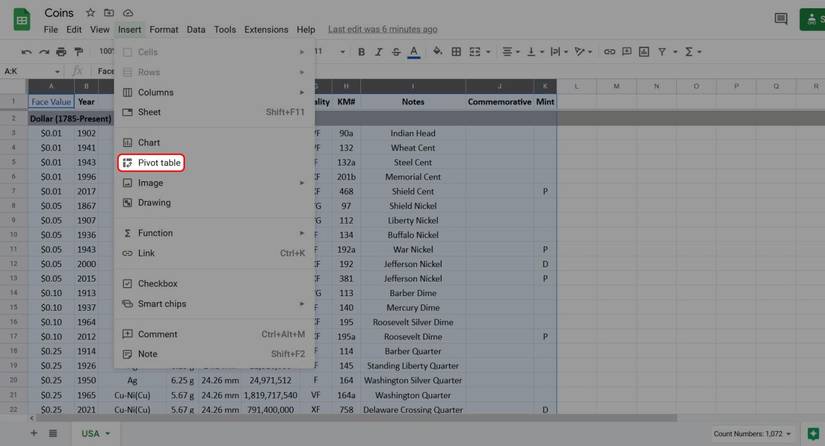Click the Text rotation icon

(579, 52)
